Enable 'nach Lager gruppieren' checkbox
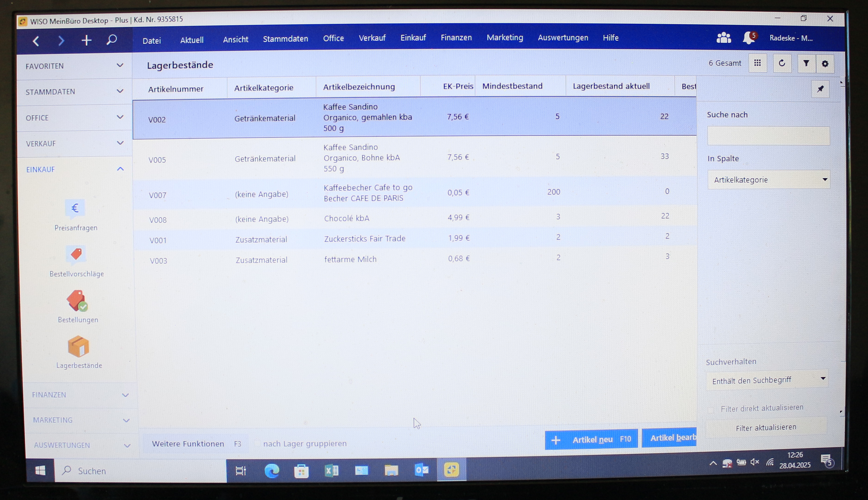868x500 pixels. click(x=257, y=443)
